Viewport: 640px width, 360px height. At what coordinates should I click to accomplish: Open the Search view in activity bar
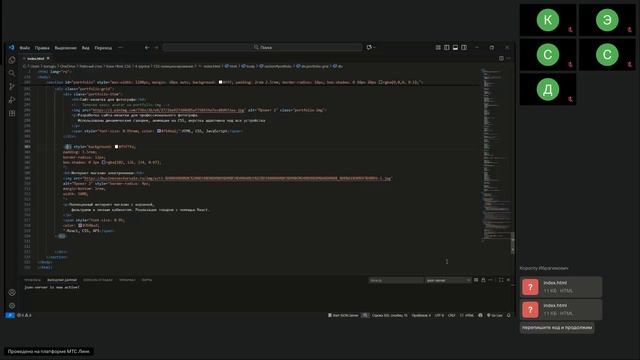tap(12, 73)
